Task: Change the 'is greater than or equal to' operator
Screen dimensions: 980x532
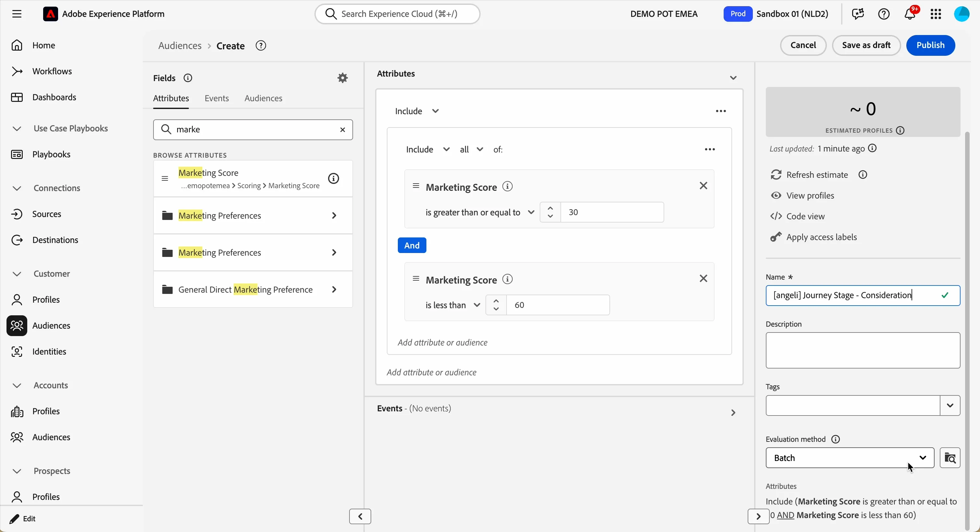Action: 480,212
